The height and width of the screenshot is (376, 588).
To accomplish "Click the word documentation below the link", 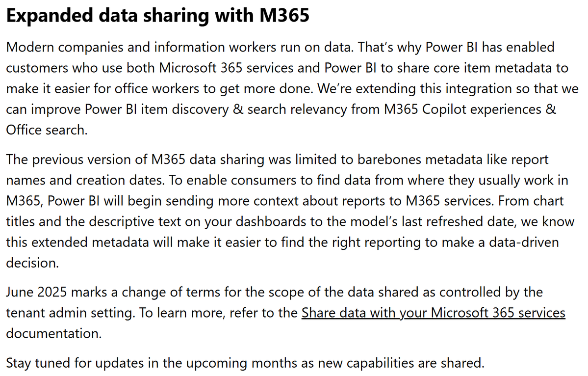I will tap(53, 334).
